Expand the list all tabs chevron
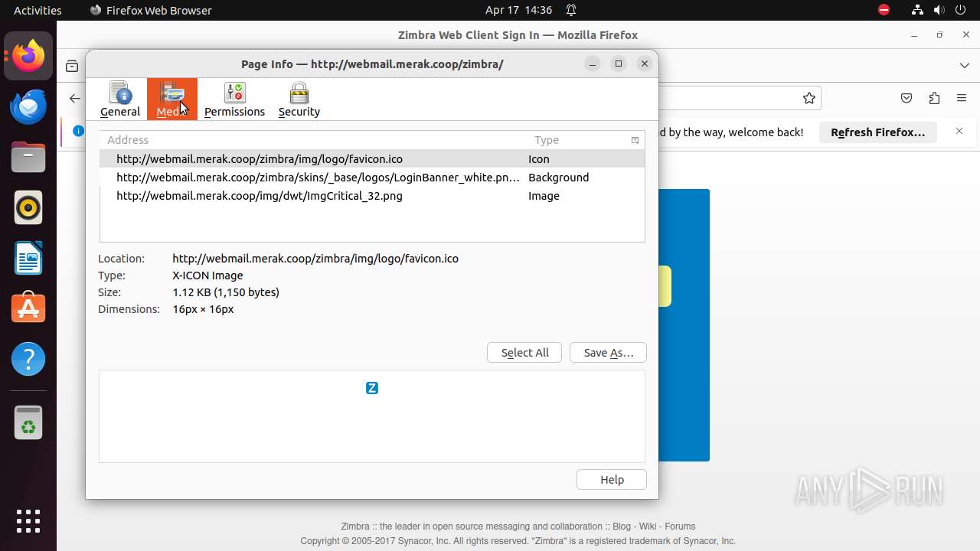The image size is (980, 551). coord(965,66)
